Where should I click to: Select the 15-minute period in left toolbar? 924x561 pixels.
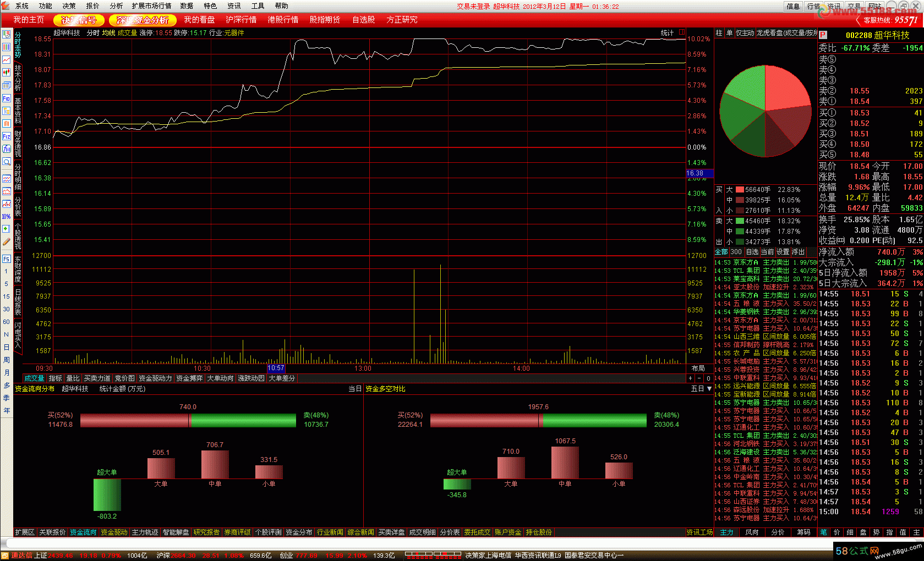(6, 296)
